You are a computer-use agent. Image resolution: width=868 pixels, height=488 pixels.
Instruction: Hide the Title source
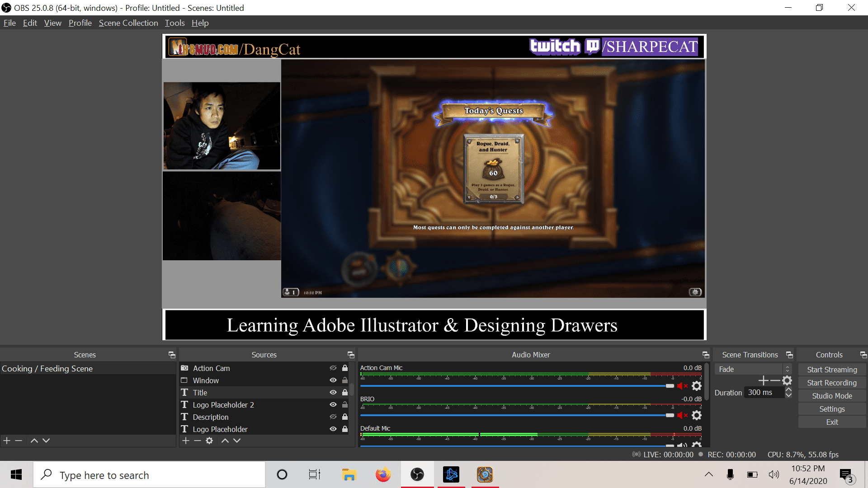[333, 393]
